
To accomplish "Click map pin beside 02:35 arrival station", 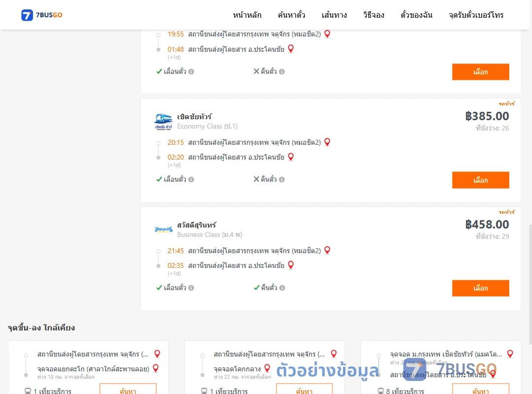I will [x=291, y=265].
